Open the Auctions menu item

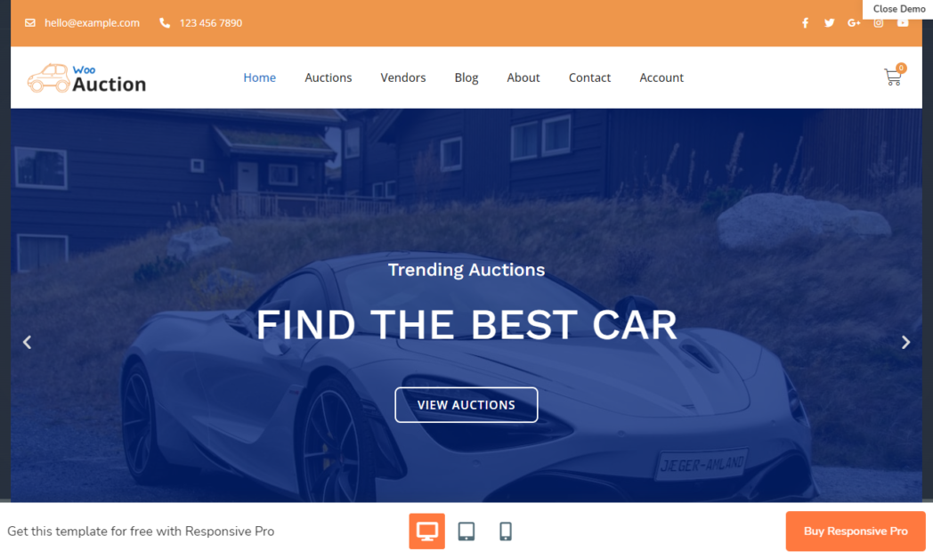pyautogui.click(x=328, y=77)
